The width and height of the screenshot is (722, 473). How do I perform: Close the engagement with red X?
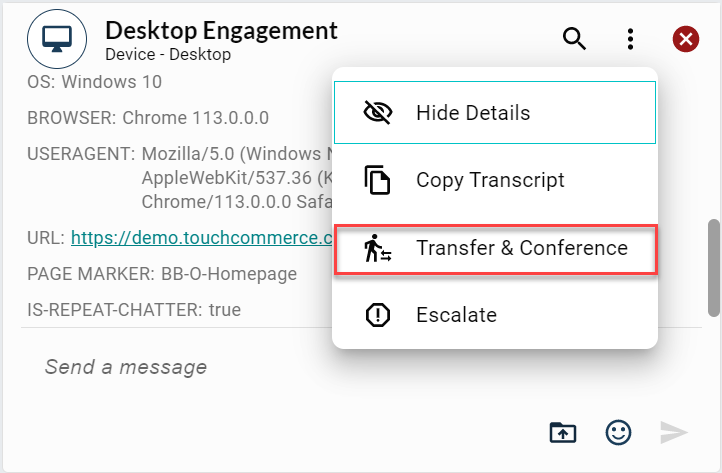(x=685, y=40)
